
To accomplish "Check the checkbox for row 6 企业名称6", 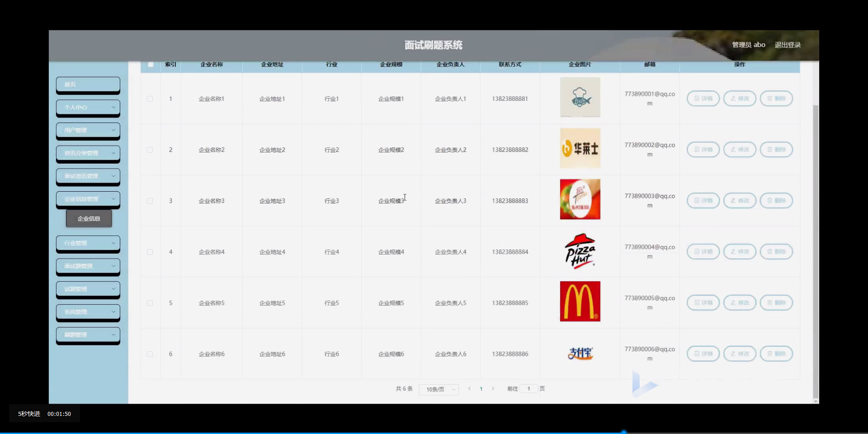I will [x=150, y=354].
